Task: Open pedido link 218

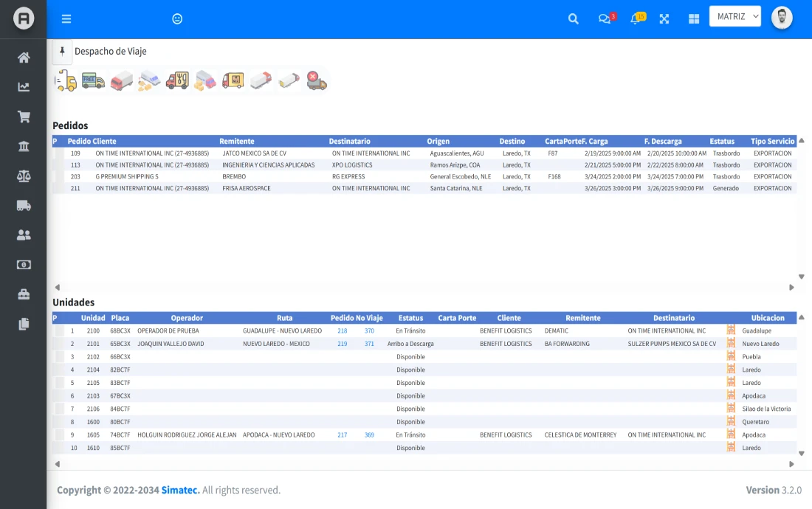Action: [343, 331]
